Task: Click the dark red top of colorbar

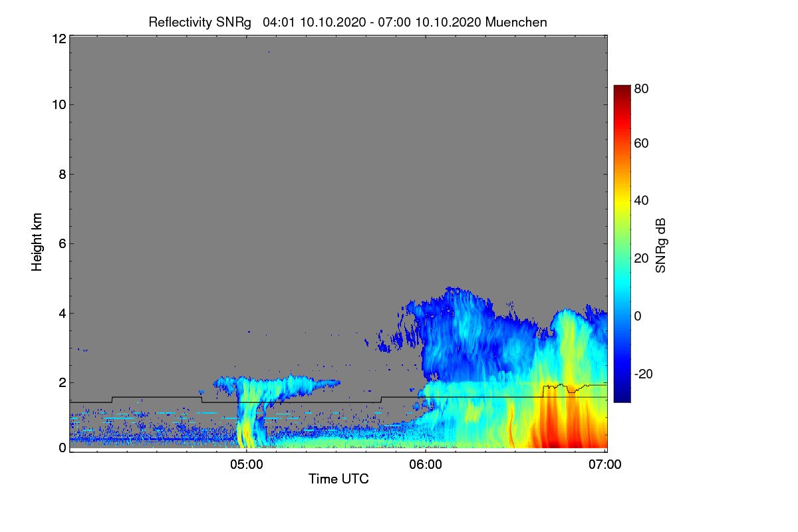Action: click(x=621, y=90)
